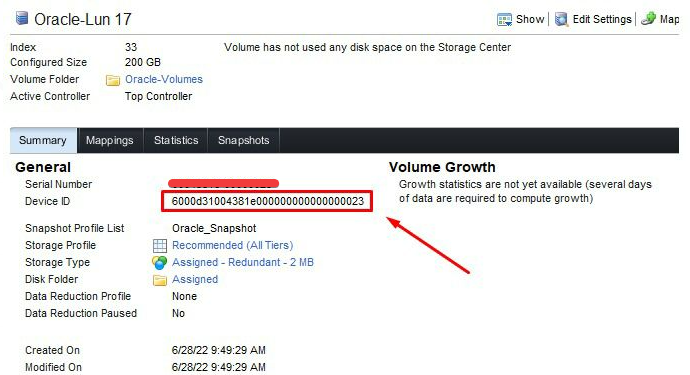The image size is (690, 375).
Task: Click the Active Controller label
Action: [x=50, y=96]
